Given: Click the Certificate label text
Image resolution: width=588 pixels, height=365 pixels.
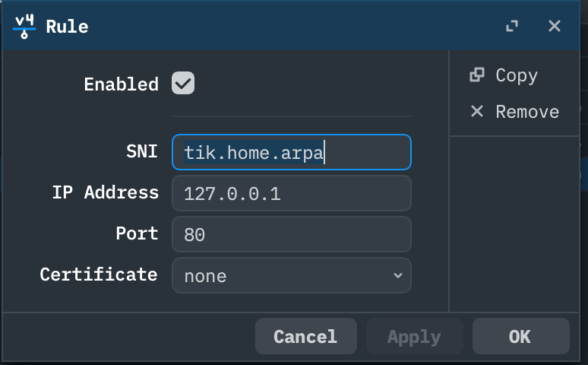Looking at the screenshot, I should 99,275.
